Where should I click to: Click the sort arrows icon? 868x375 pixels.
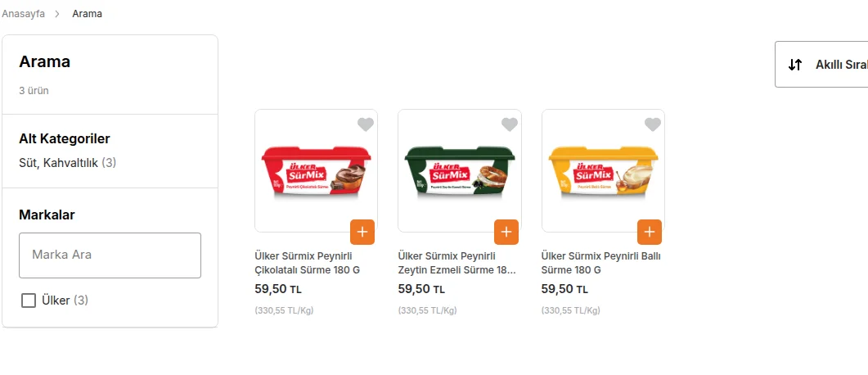[x=795, y=65]
